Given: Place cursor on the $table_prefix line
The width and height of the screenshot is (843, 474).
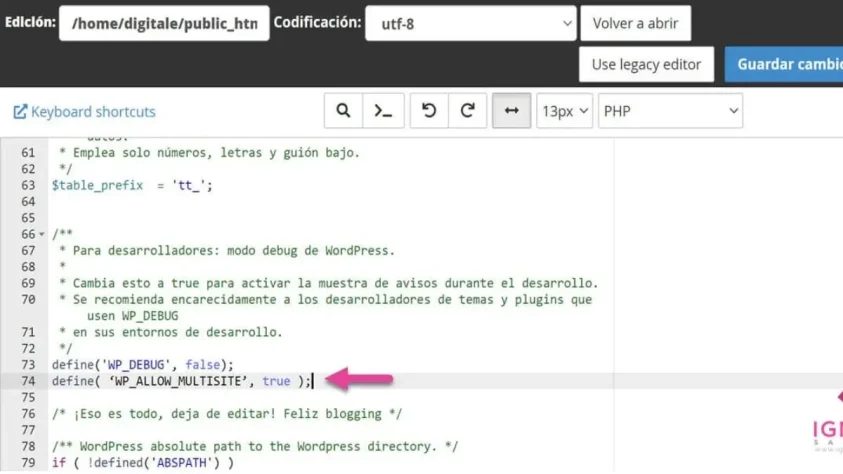Looking at the screenshot, I should (132, 185).
